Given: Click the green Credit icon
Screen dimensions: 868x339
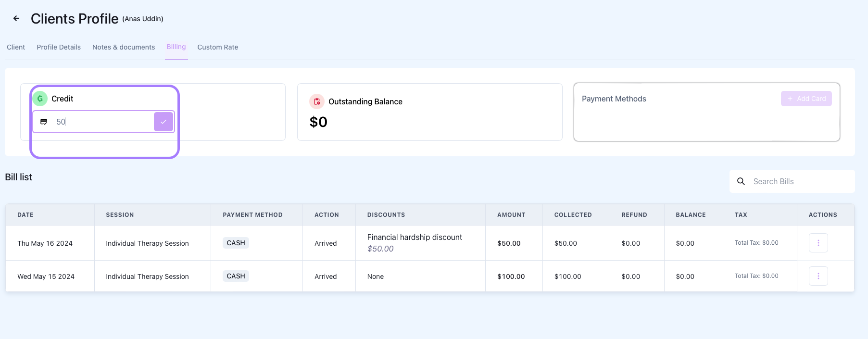Looking at the screenshot, I should 40,99.
